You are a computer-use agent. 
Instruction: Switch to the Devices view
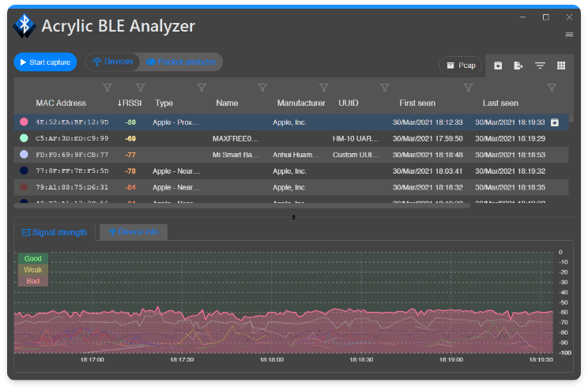[112, 62]
